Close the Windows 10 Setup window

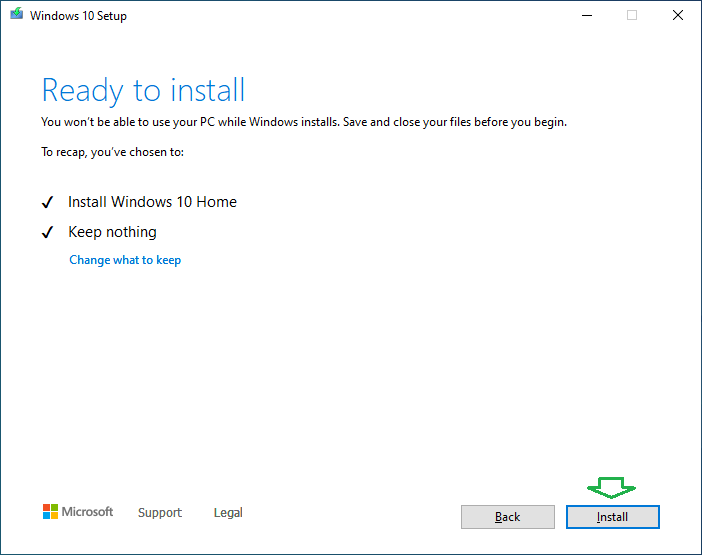point(678,15)
